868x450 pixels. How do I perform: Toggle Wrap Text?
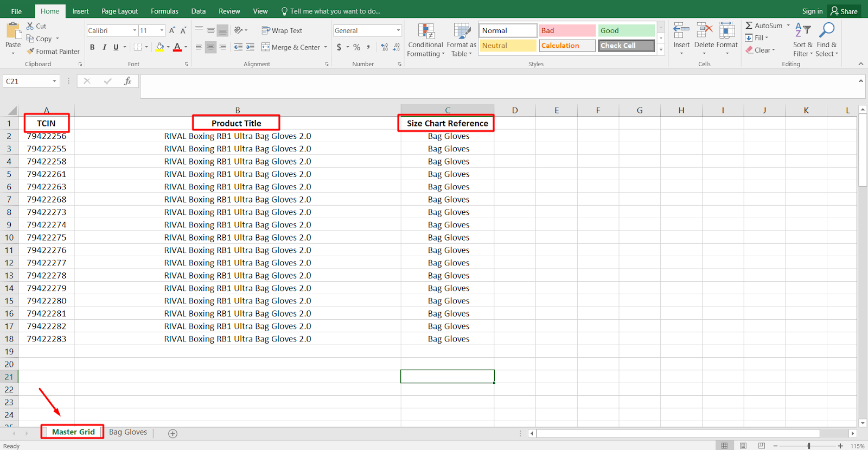282,30
